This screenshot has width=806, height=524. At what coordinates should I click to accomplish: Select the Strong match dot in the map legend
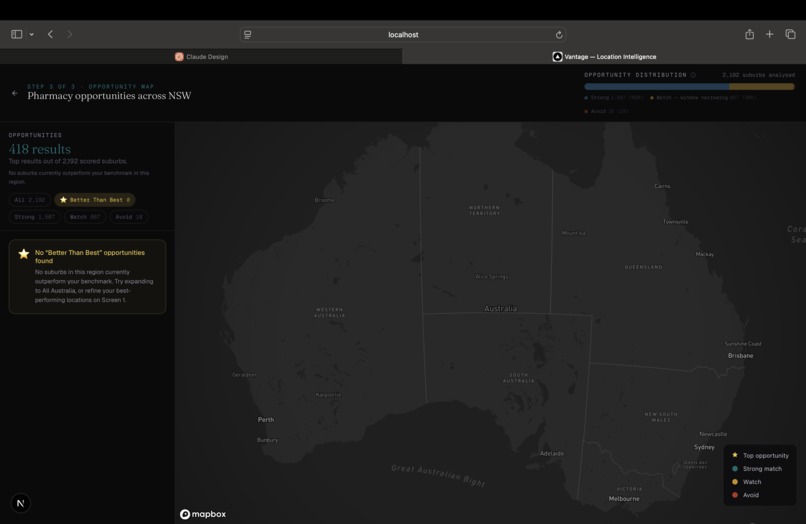point(735,468)
